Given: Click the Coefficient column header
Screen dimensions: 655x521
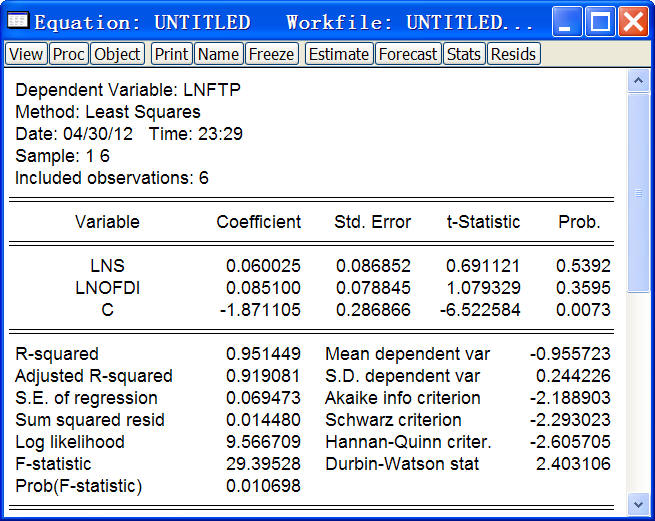Looking at the screenshot, I should click(259, 222).
